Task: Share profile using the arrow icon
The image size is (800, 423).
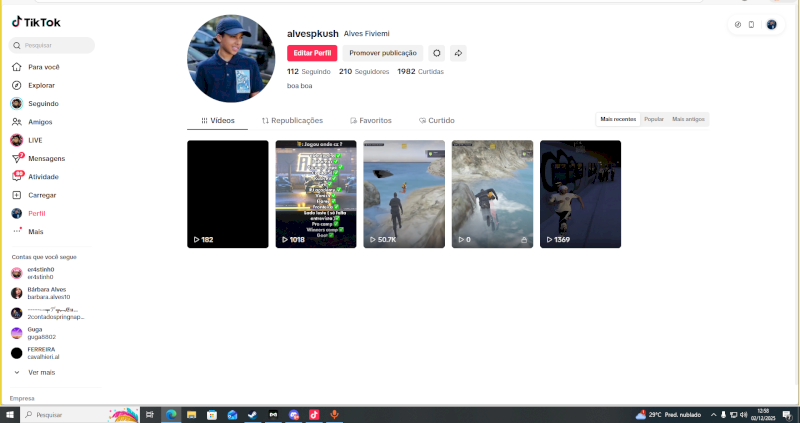Action: point(458,53)
